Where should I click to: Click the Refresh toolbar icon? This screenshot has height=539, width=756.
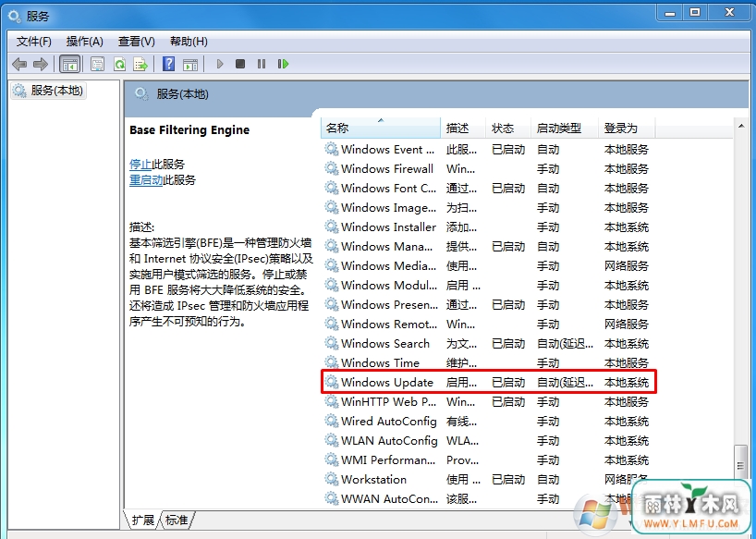(x=119, y=64)
